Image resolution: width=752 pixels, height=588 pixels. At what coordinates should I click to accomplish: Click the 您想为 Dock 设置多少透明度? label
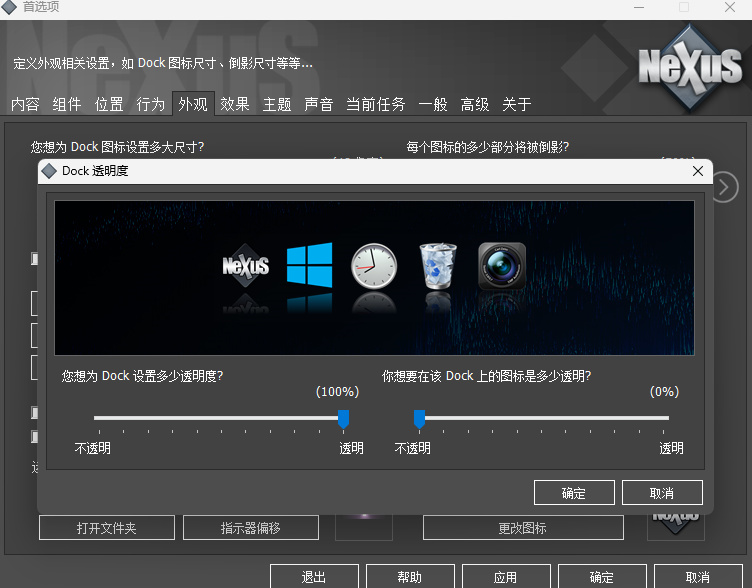[142, 376]
